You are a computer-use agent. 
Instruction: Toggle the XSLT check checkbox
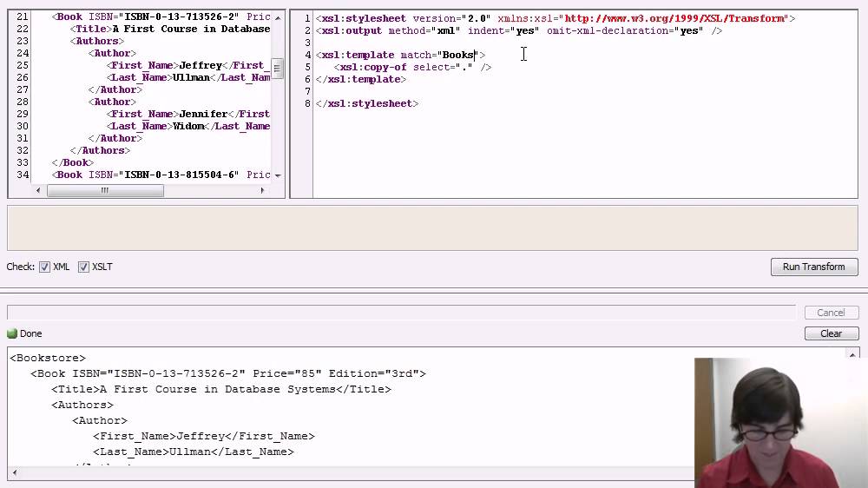pyautogui.click(x=83, y=267)
